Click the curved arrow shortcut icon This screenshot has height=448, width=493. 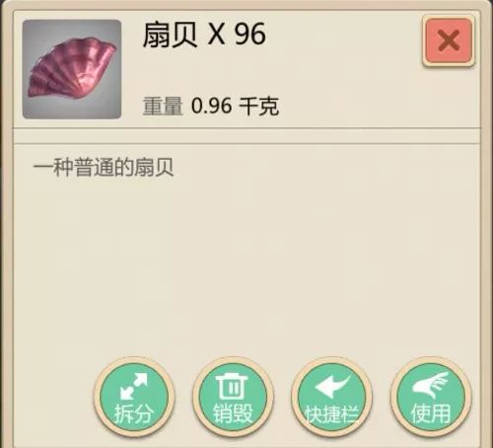[x=332, y=387]
